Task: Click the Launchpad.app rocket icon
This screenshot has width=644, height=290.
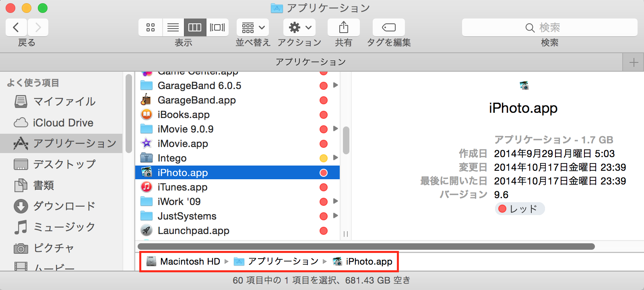Action: point(147,230)
